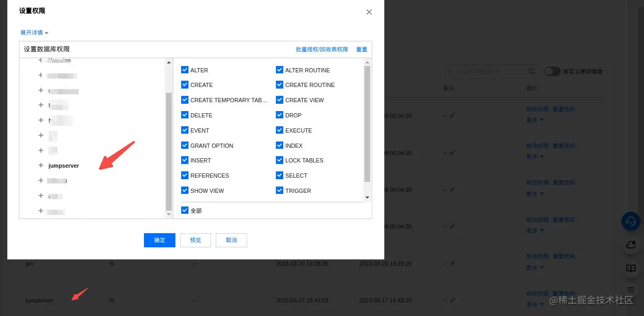Click permissions list scrollbar up arrow
The height and width of the screenshot is (316, 644).
[x=367, y=62]
